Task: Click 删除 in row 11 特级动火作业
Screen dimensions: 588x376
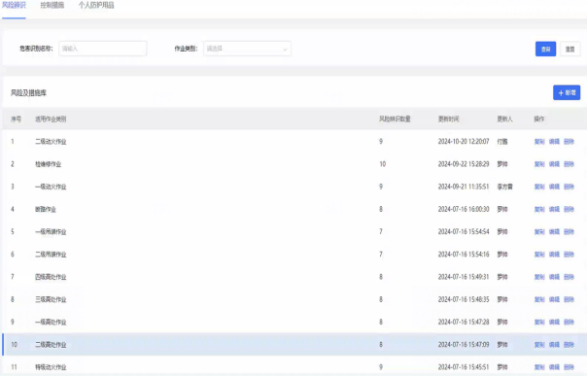Action: [569, 367]
